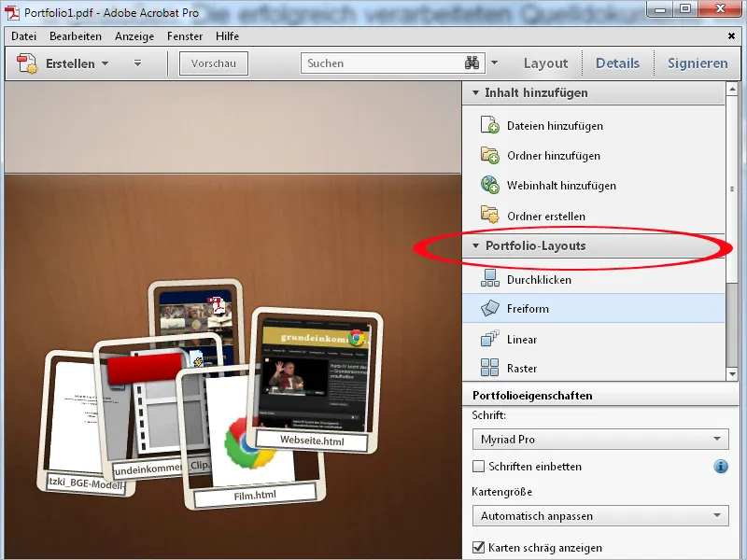Select the Raster grid layout icon
Image resolution: width=747 pixels, height=560 pixels.
pyautogui.click(x=489, y=368)
